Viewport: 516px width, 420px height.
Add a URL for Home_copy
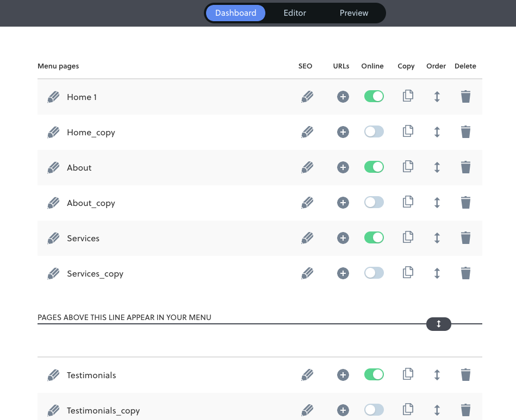pos(343,132)
